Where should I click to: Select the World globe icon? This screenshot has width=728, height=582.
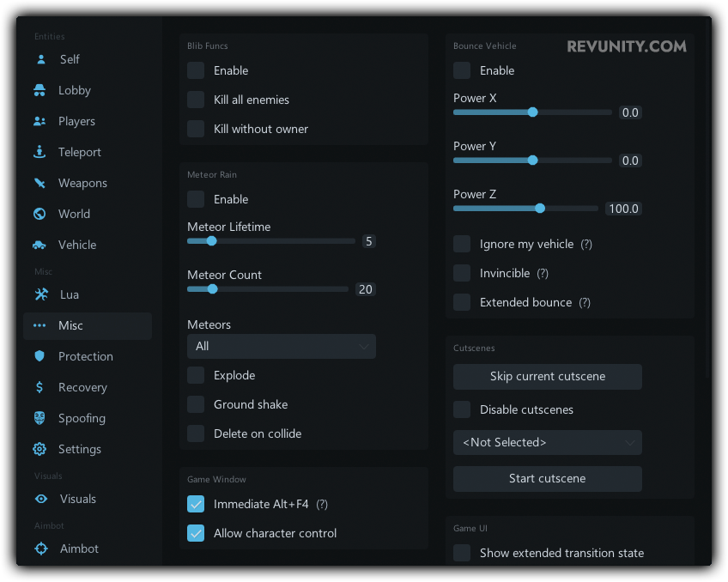pos(39,214)
